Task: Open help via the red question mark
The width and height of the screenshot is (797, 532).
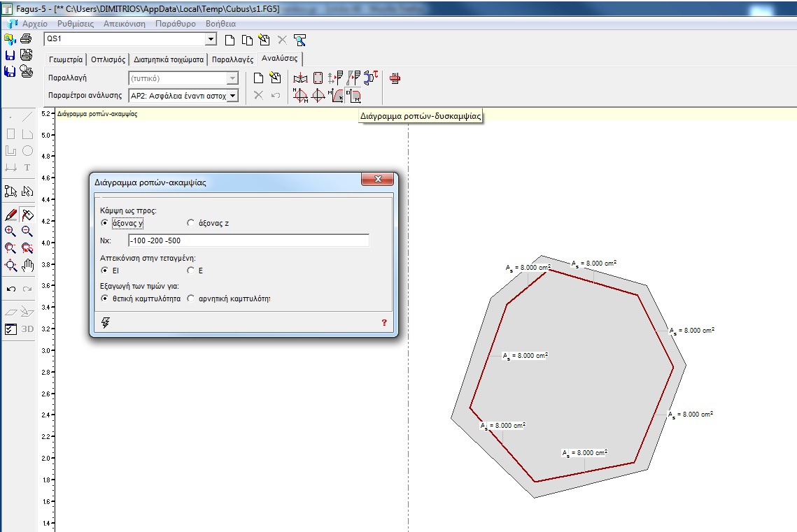Action: [x=384, y=322]
